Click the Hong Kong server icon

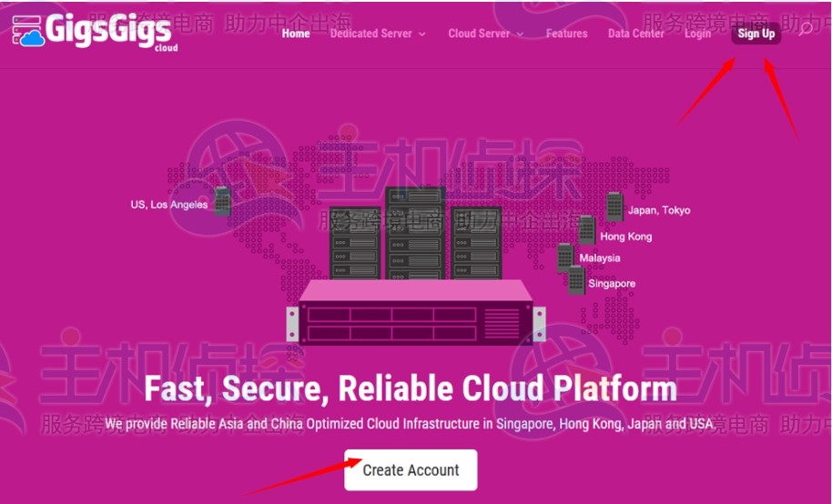click(x=587, y=230)
